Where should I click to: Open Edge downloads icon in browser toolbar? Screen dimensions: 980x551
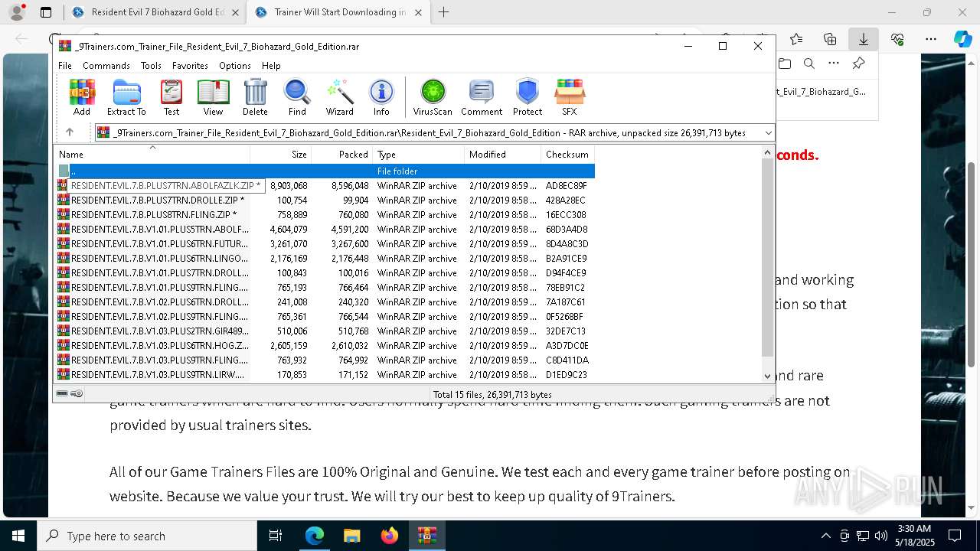tap(863, 39)
